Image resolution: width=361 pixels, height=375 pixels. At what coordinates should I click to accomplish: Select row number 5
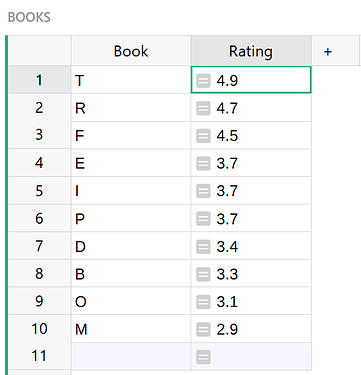point(39,191)
